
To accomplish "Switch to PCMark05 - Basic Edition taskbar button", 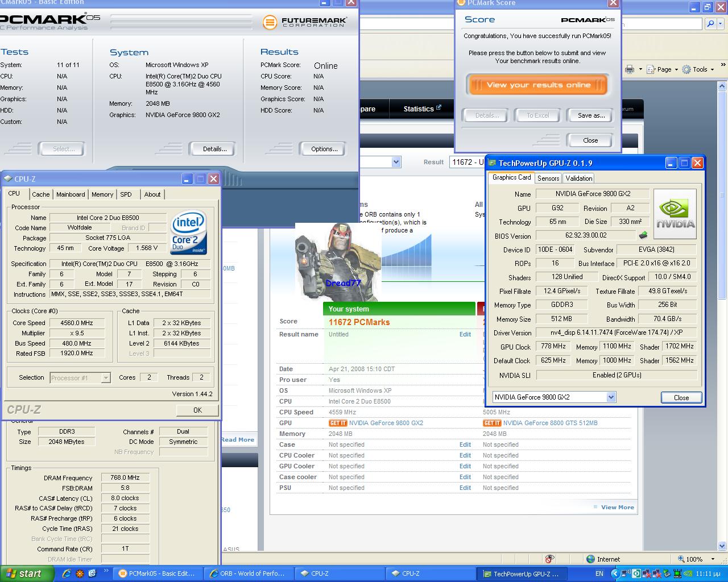I will tap(157, 573).
